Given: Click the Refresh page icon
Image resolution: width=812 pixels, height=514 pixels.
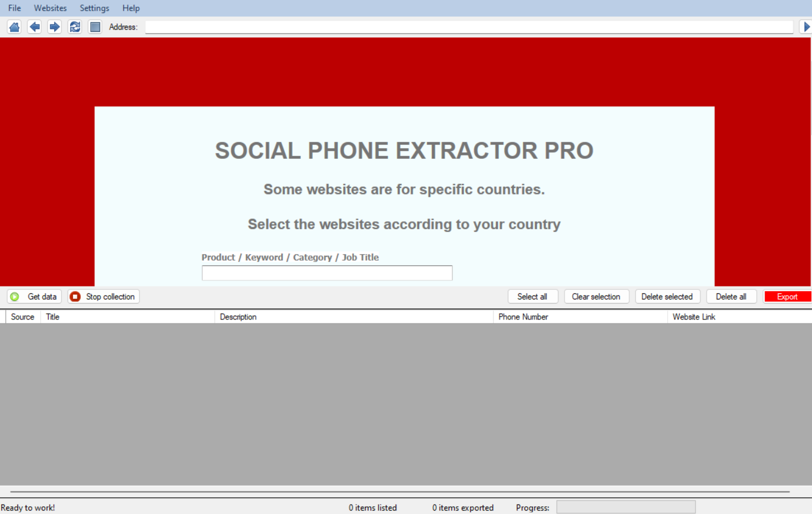Looking at the screenshot, I should tap(75, 27).
